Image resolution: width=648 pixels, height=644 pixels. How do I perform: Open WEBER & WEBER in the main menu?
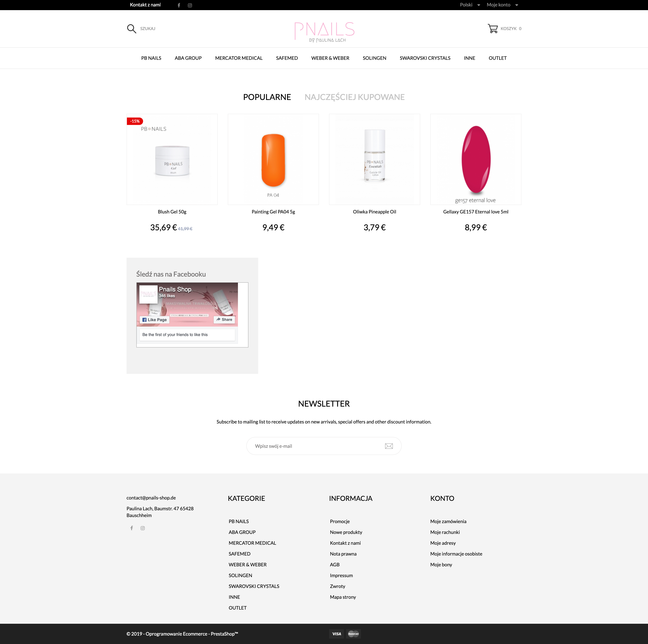(330, 58)
